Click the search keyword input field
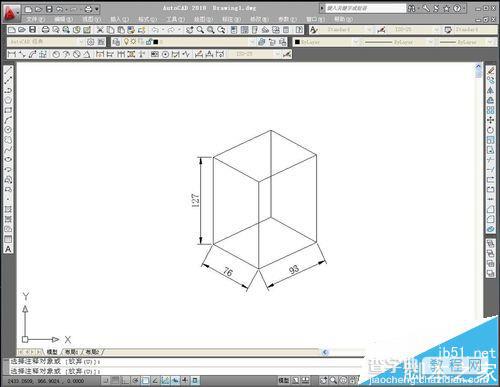Screen dimensions: 500x387 click(x=365, y=8)
